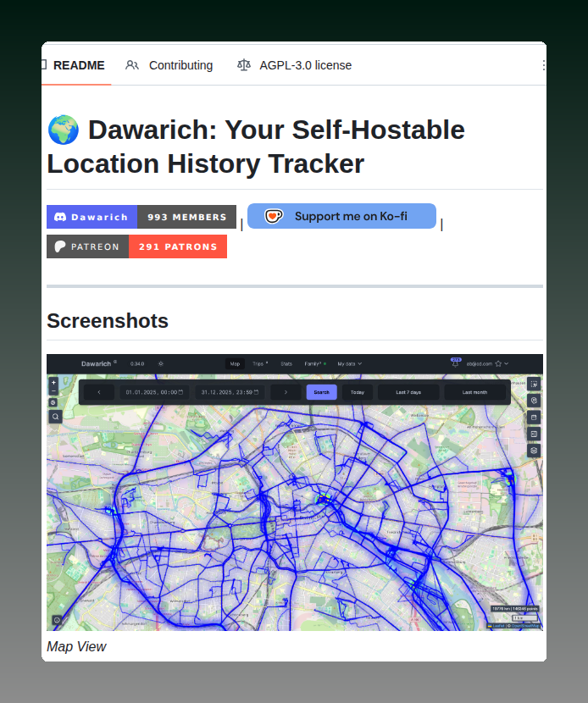The width and height of the screenshot is (588, 703).
Task: Click the Ko-fi cup heart icon
Action: tap(273, 216)
